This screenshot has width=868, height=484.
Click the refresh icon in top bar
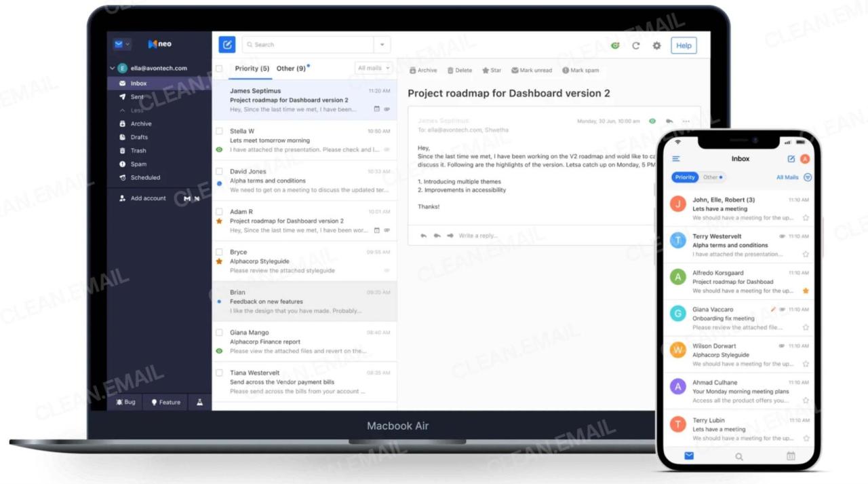[635, 45]
